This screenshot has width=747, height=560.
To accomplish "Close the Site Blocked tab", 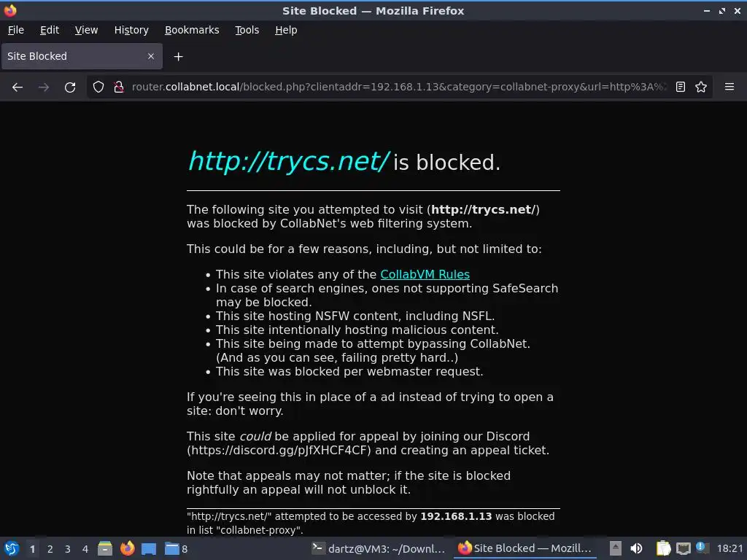I will pos(151,56).
